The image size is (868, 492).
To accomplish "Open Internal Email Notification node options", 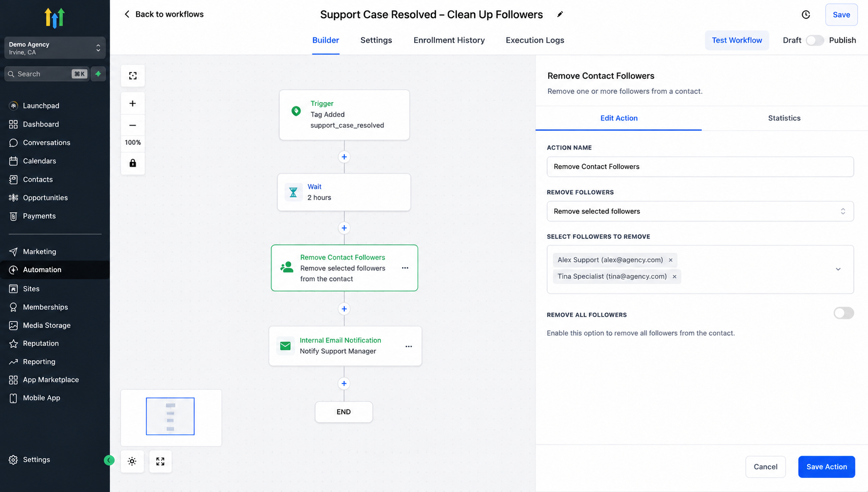I will pos(408,346).
